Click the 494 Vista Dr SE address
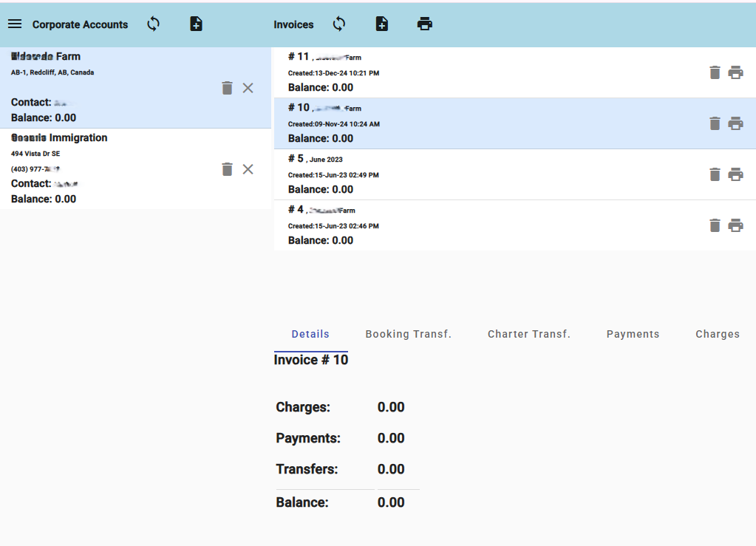Image resolution: width=756 pixels, height=546 pixels. tap(35, 154)
